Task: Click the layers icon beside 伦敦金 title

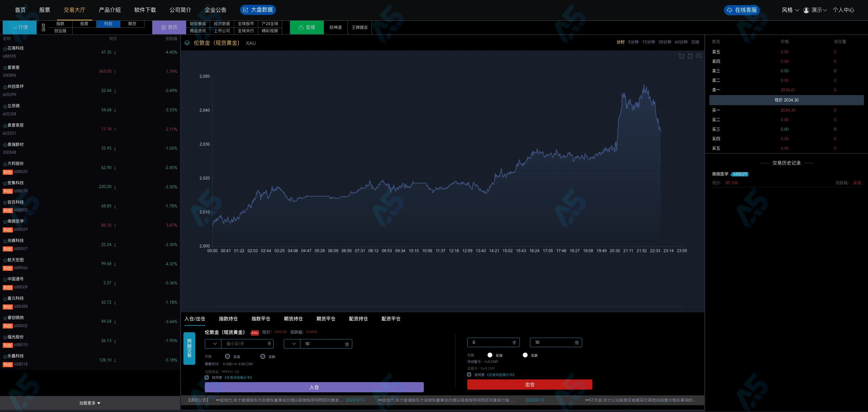Action: click(x=187, y=43)
